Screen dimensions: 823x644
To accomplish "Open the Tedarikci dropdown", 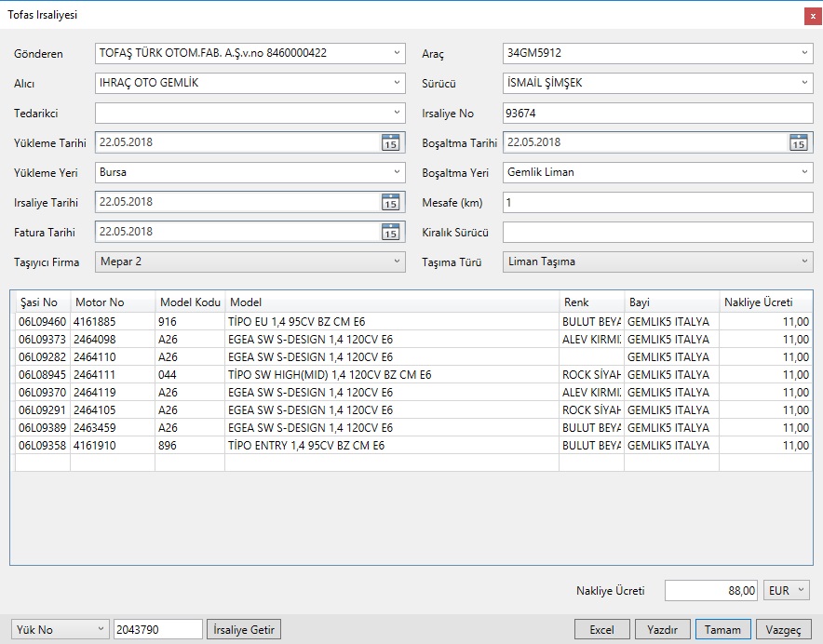I will [x=397, y=113].
